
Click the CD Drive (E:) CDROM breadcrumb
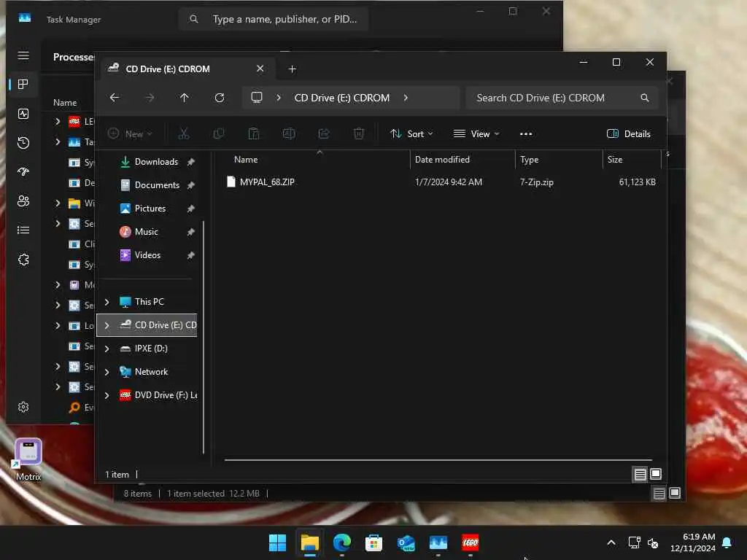pos(342,98)
